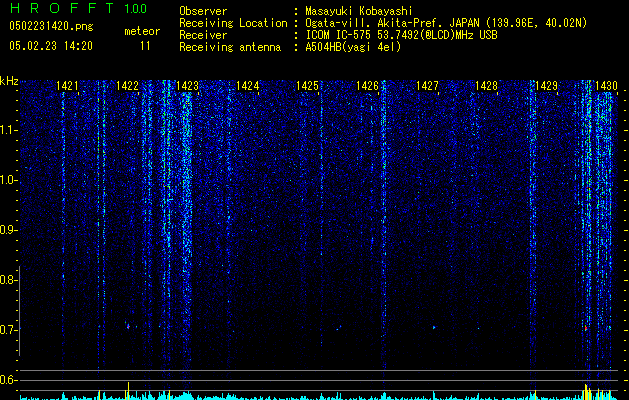
Task: Click the Observer label
Action: point(203,11)
